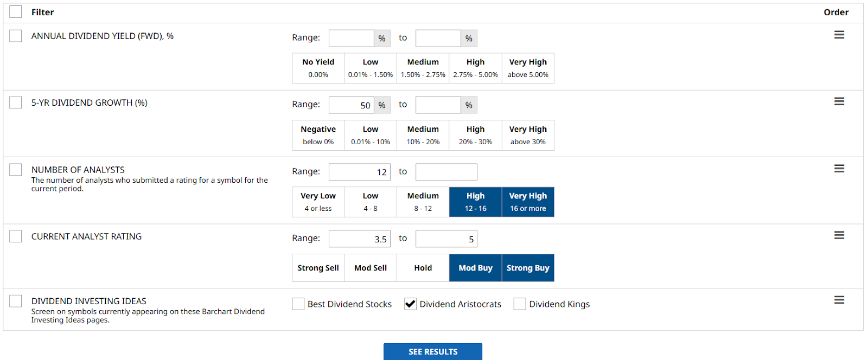Select the Hold analyst rating option

[x=423, y=268]
